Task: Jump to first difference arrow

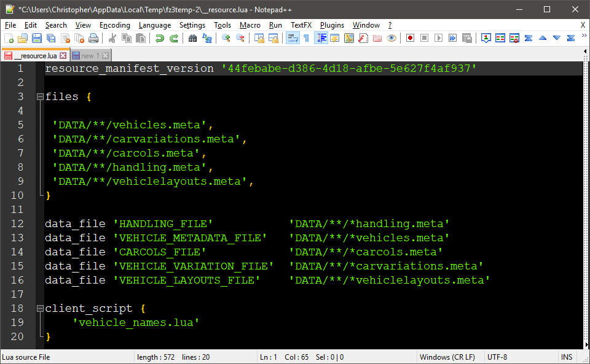Action: pos(529,38)
